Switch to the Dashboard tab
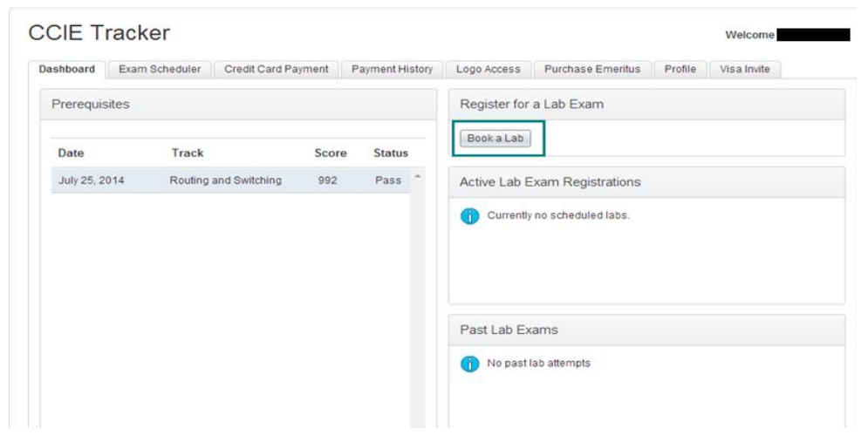Image resolution: width=868 pixels, height=442 pixels. (x=67, y=69)
